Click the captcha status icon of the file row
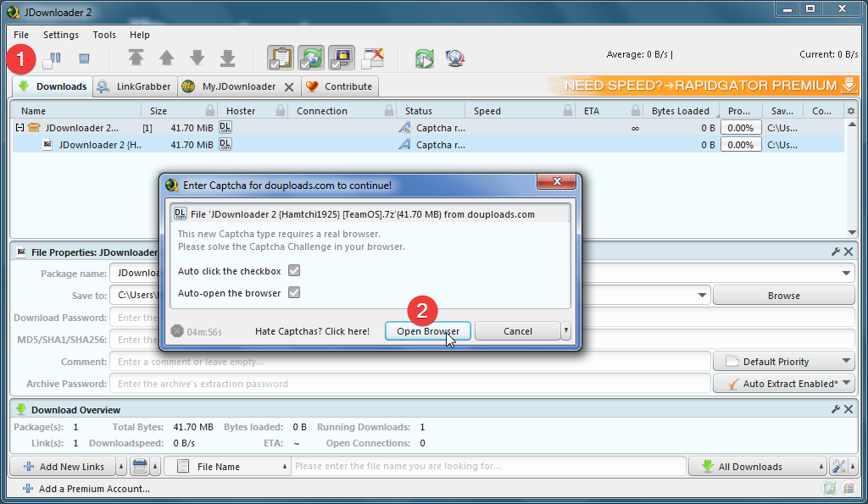The image size is (868, 504). tap(404, 144)
